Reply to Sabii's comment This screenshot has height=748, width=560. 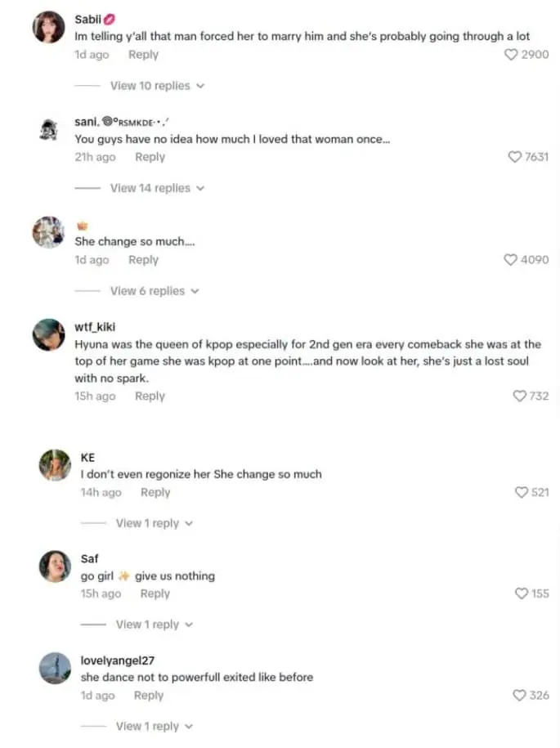143,55
